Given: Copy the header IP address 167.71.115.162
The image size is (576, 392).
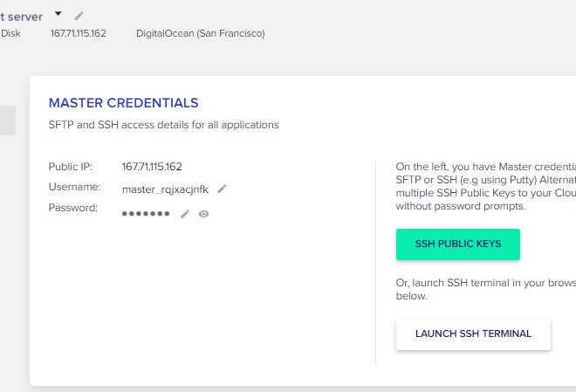Looking at the screenshot, I should (79, 33).
